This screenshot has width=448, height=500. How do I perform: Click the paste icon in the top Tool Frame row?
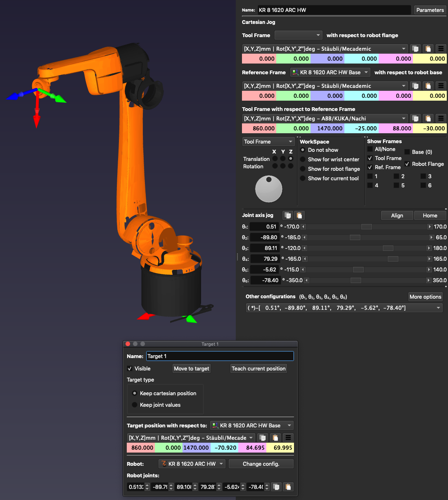point(428,49)
